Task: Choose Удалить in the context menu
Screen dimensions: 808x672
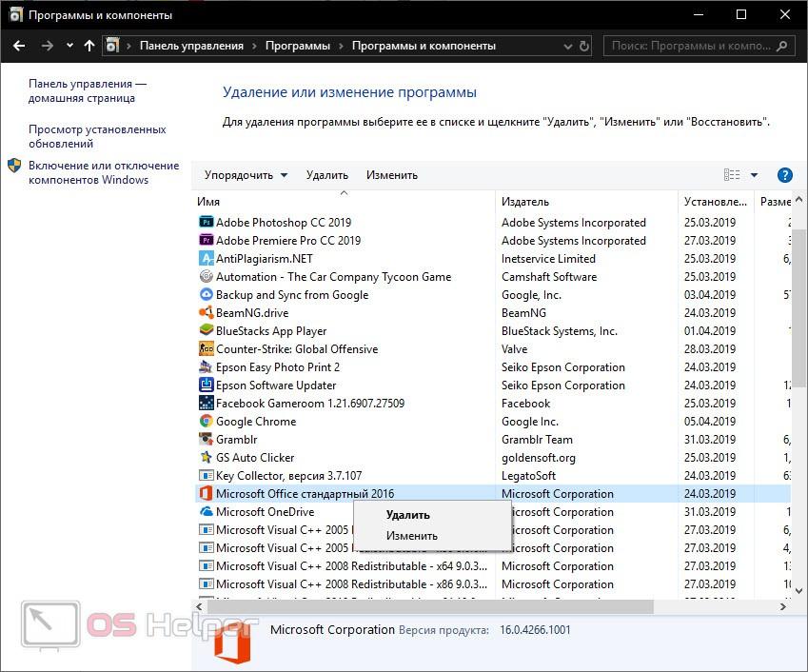Action: pyautogui.click(x=408, y=515)
